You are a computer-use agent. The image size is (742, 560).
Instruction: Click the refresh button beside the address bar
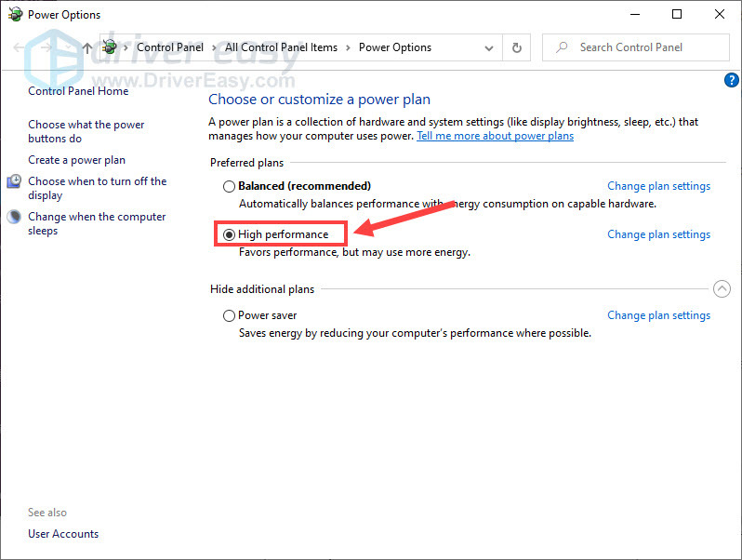coord(517,47)
